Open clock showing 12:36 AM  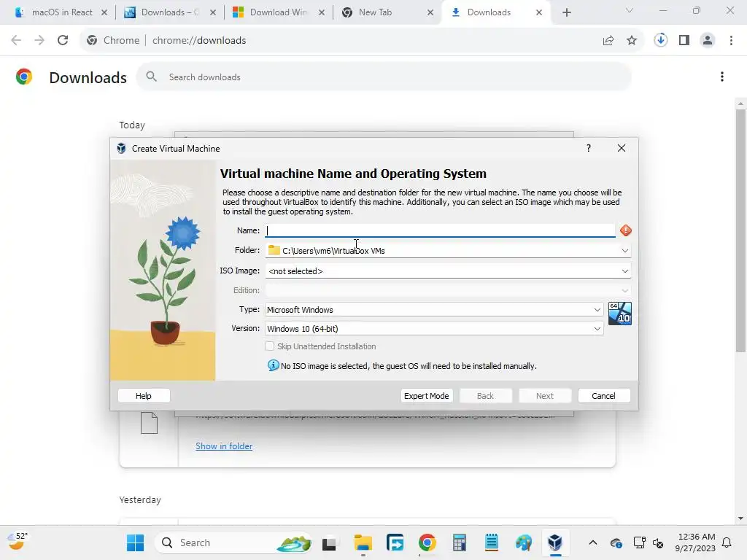pyautogui.click(x=694, y=542)
